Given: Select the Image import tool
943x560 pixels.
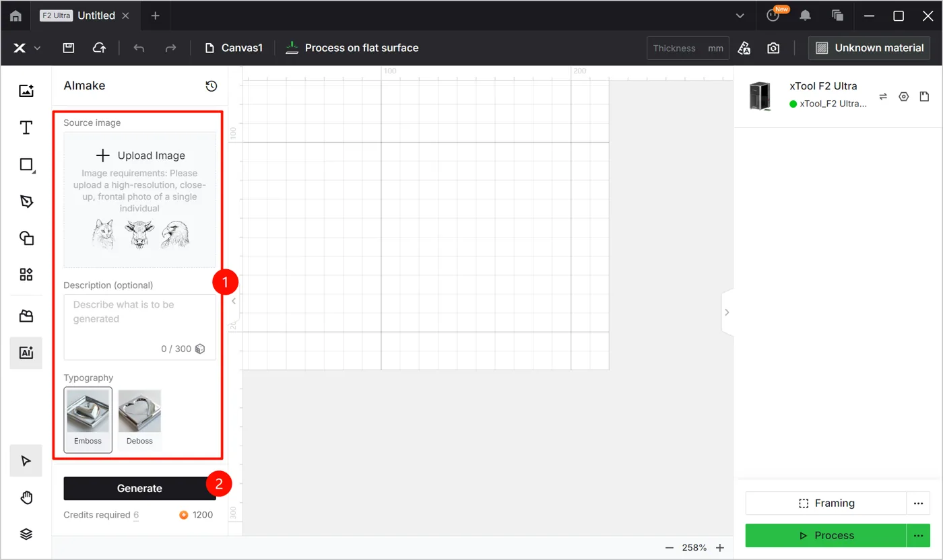Looking at the screenshot, I should 26,91.
